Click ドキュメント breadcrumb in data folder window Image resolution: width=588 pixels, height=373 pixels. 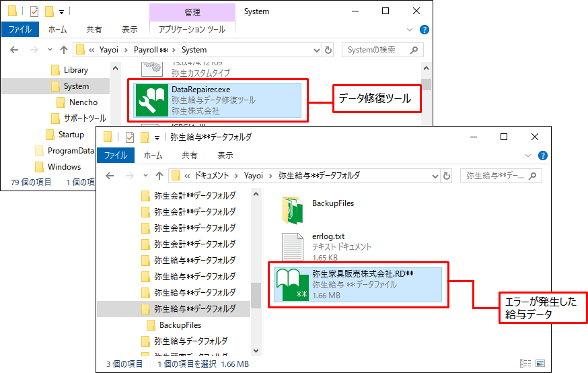click(x=211, y=176)
